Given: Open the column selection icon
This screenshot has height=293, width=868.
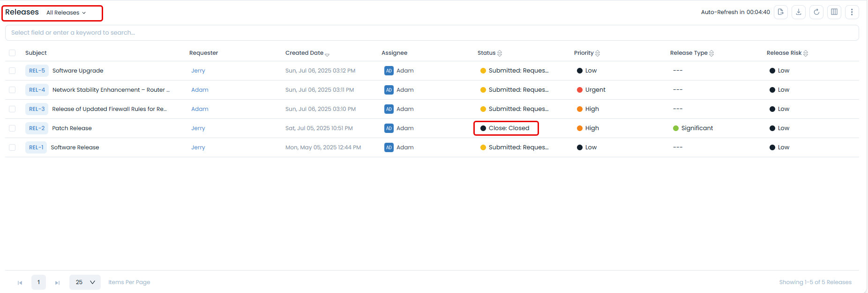Looking at the screenshot, I should click(x=834, y=12).
